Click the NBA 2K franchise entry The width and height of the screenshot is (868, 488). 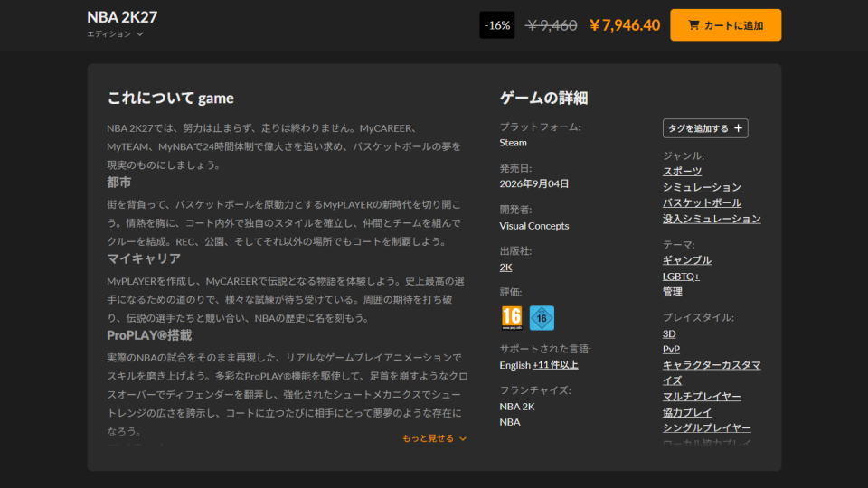[517, 406]
